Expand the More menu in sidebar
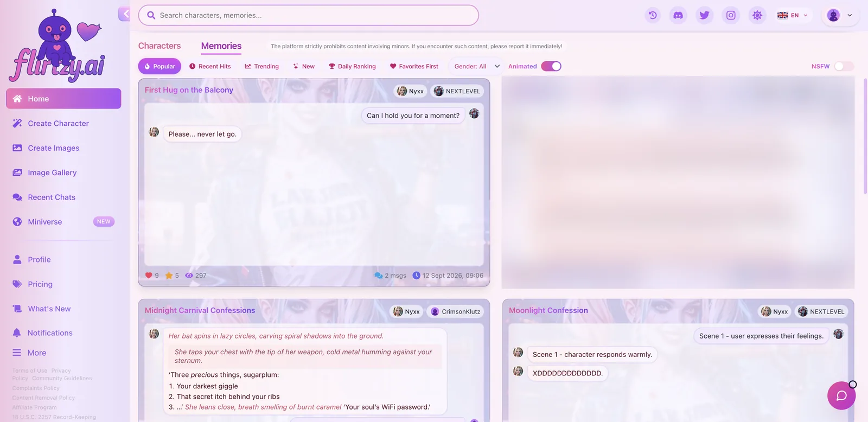Viewport: 868px width, 422px height. click(x=63, y=353)
